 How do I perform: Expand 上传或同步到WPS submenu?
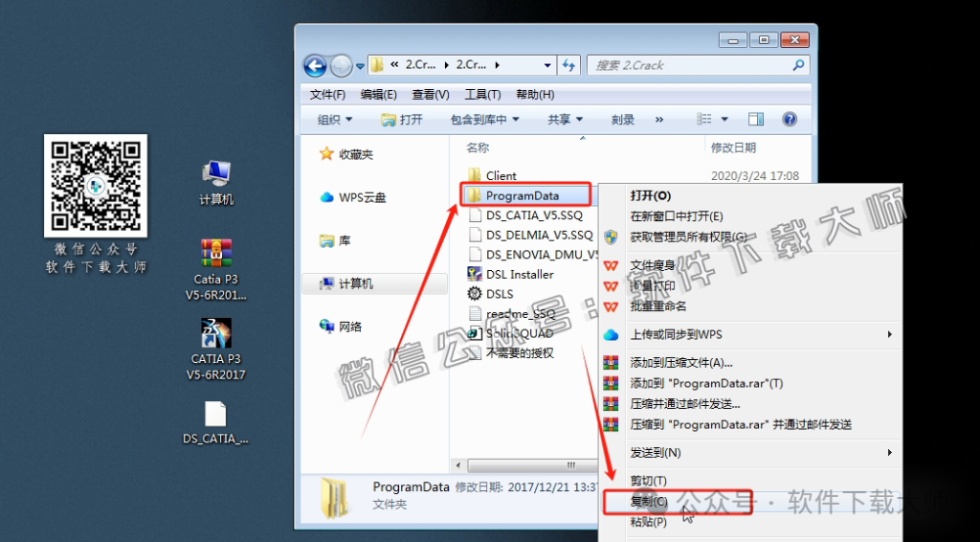pyautogui.click(x=750, y=334)
